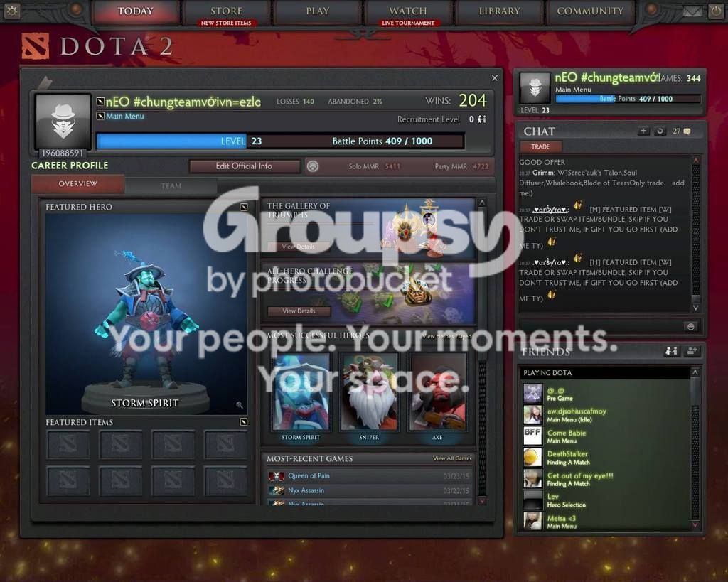
Task: Click the Edit Official Info button
Action: coord(245,166)
